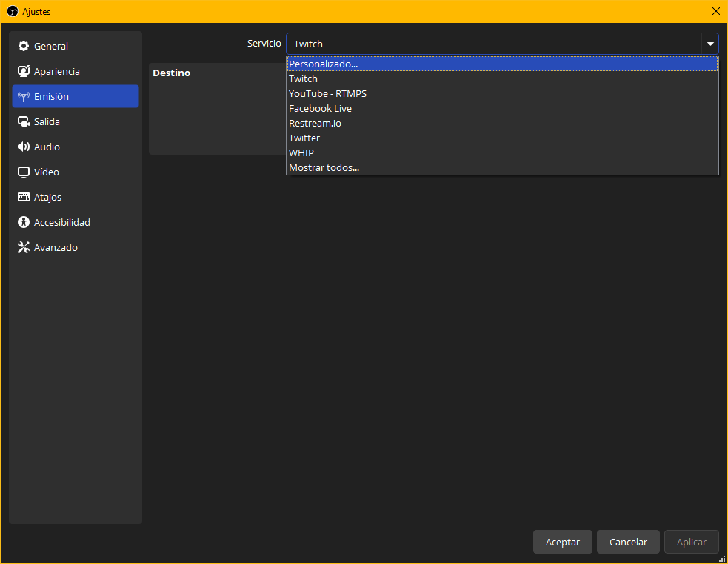This screenshot has width=728, height=564.
Task: Click the Emisión antenna icon
Action: [23, 96]
